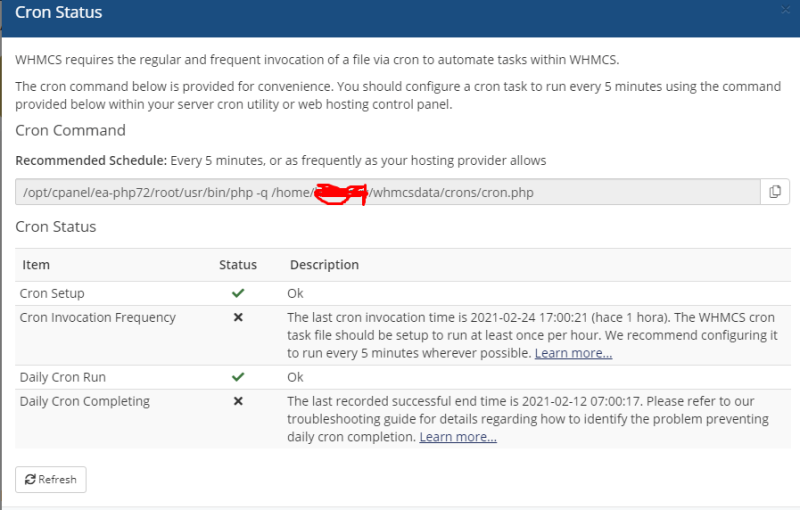Select the Cron Setup row label
The height and width of the screenshot is (510, 800).
pos(53,294)
